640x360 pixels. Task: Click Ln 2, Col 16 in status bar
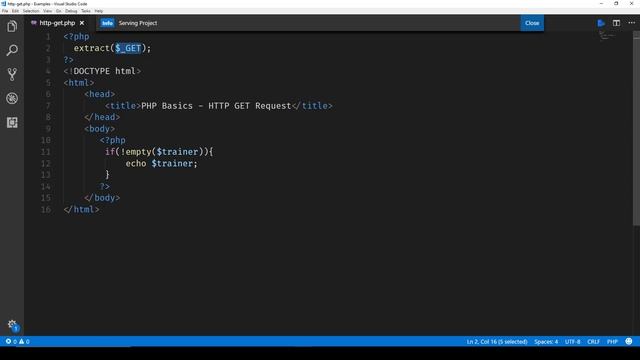point(497,341)
